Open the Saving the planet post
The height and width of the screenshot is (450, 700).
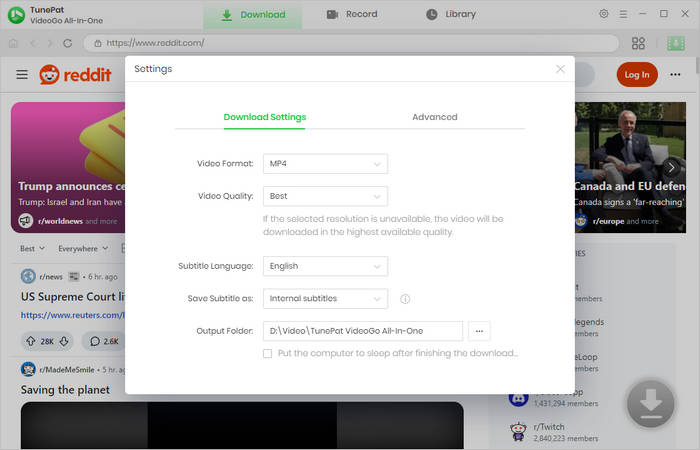65,390
